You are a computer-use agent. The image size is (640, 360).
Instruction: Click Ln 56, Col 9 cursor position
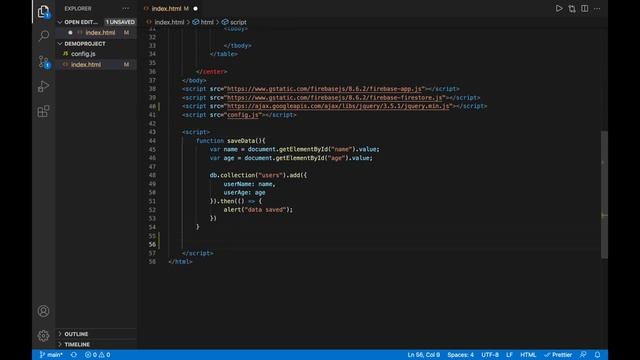pos(424,355)
